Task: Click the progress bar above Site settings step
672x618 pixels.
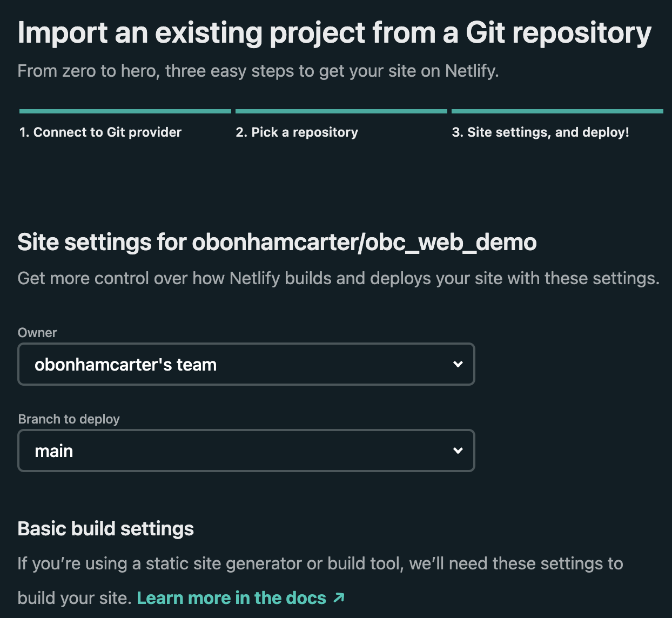Action: pyautogui.click(x=557, y=111)
